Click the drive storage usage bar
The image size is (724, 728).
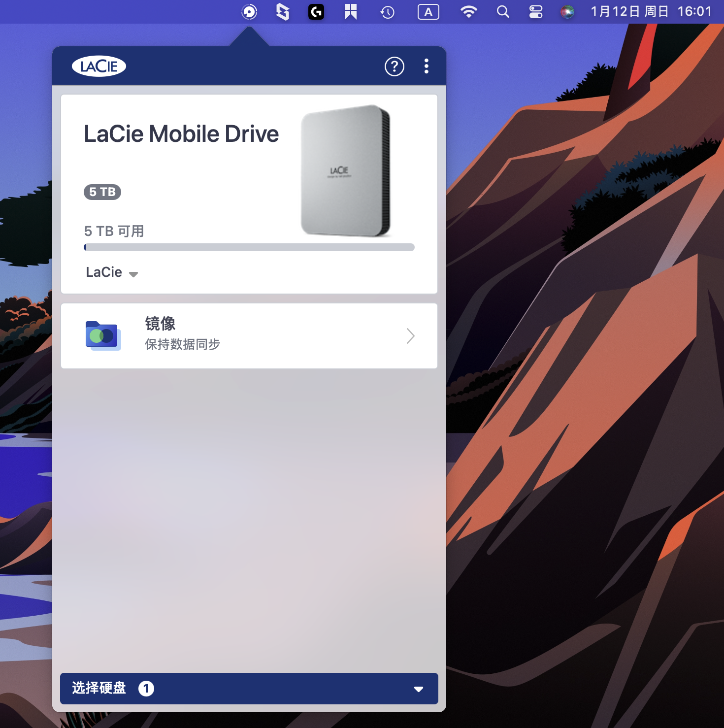(x=249, y=247)
